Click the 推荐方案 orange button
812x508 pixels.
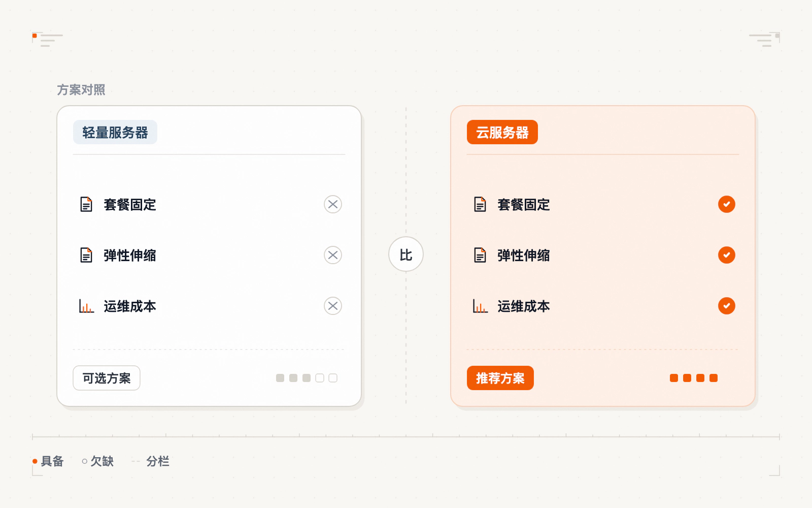click(x=500, y=378)
